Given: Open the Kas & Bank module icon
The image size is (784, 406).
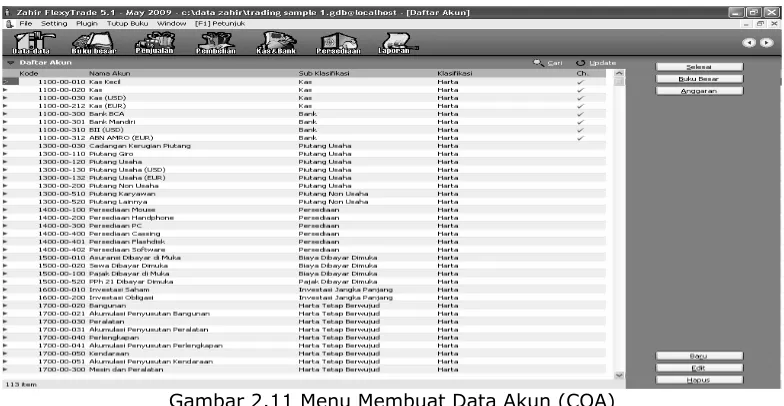Looking at the screenshot, I should (x=276, y=42).
